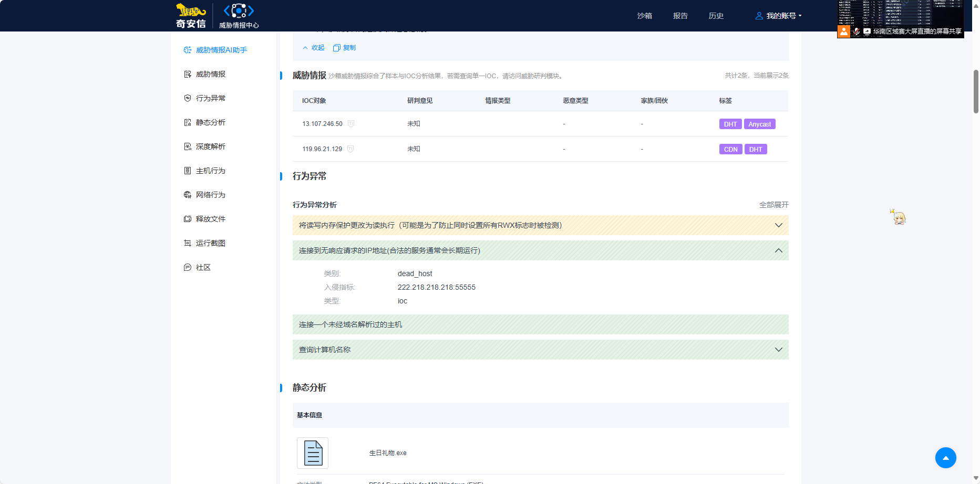Click the shield icon beside 13.107.246.50

point(351,124)
